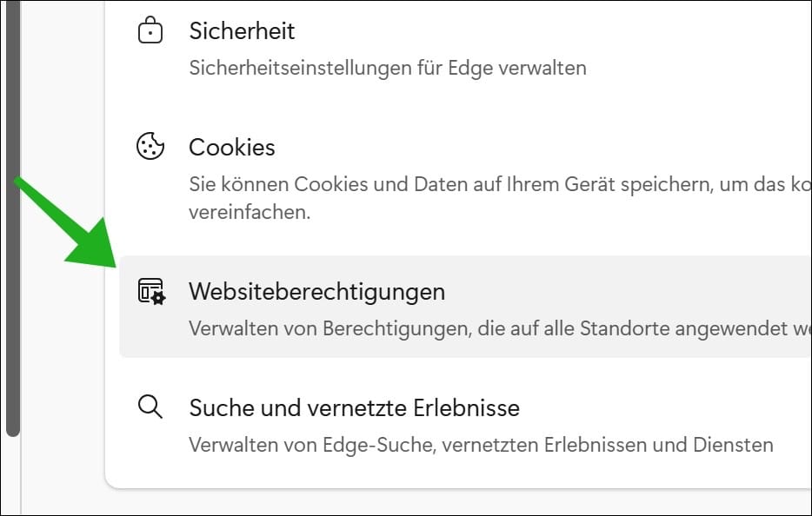Click the magnifying glass icon for Suche
Viewport: 812px width, 516px height.
[150, 406]
